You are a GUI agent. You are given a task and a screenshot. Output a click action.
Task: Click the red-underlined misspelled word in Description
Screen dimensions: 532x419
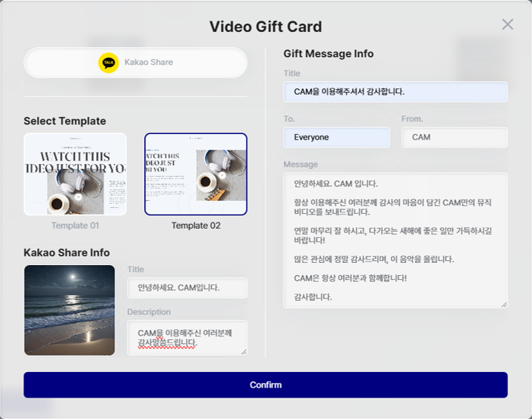(x=167, y=343)
